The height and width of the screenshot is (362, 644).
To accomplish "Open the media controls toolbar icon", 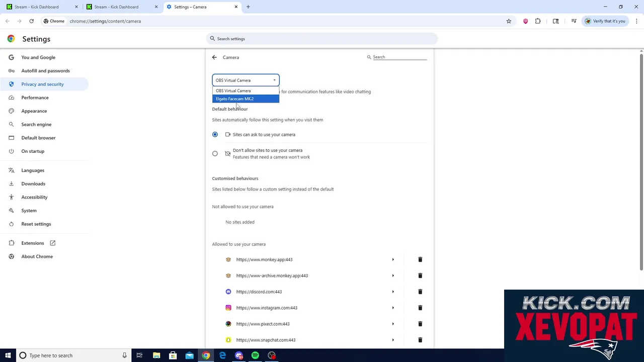I will coord(574,21).
